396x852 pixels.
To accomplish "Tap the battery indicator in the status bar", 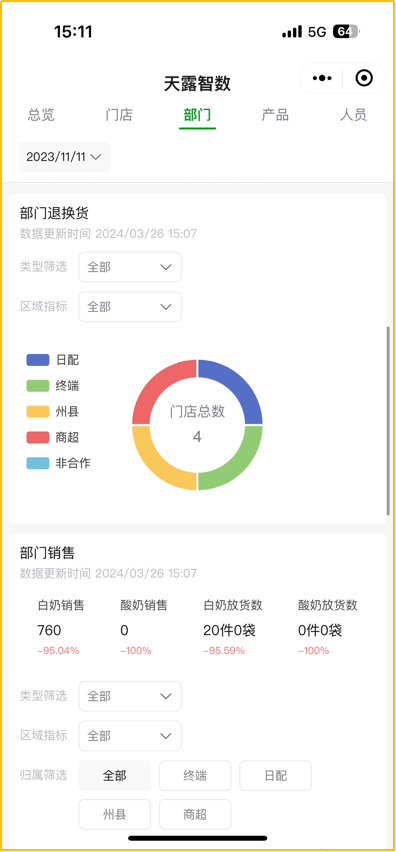I will point(345,32).
